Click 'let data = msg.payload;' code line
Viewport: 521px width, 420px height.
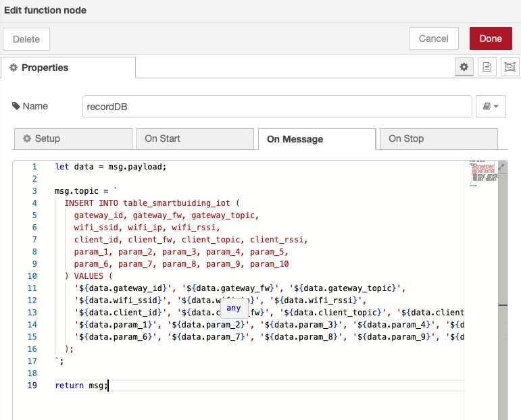click(111, 167)
